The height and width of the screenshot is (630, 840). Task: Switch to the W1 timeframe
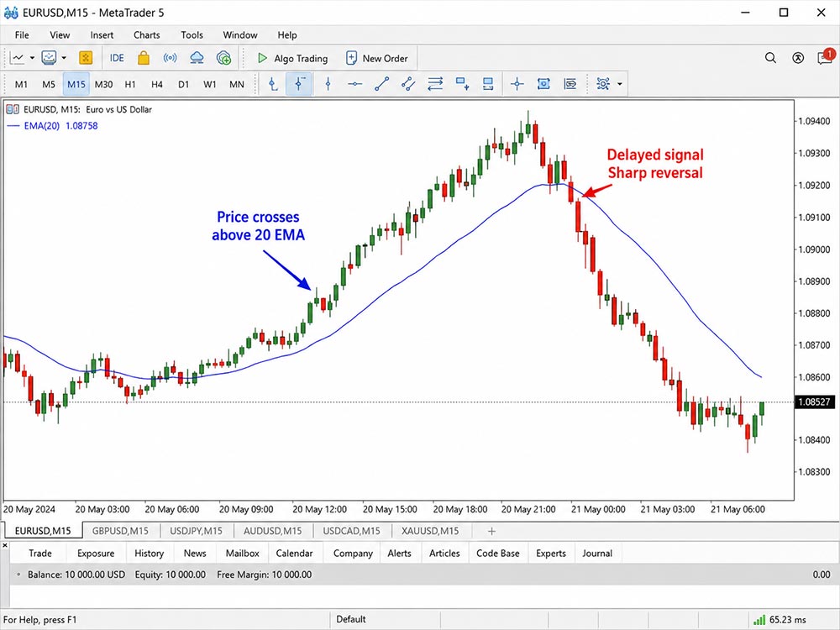click(x=210, y=84)
